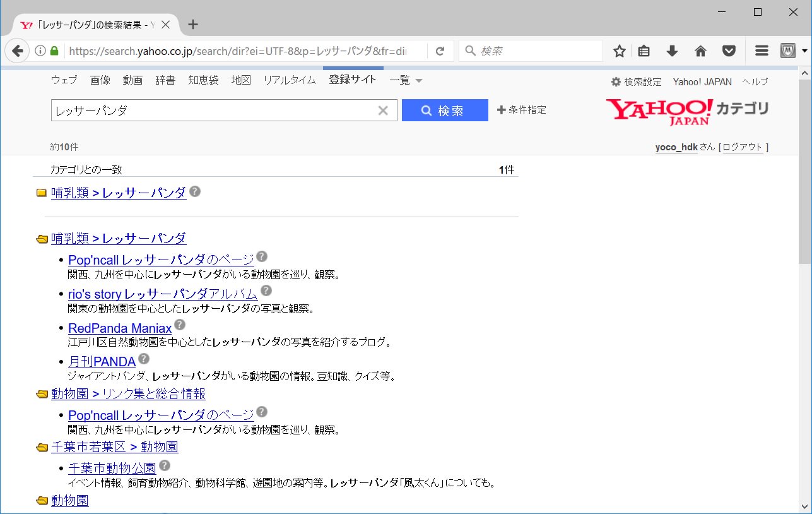Switch to the 地図 search tab

pyautogui.click(x=241, y=80)
